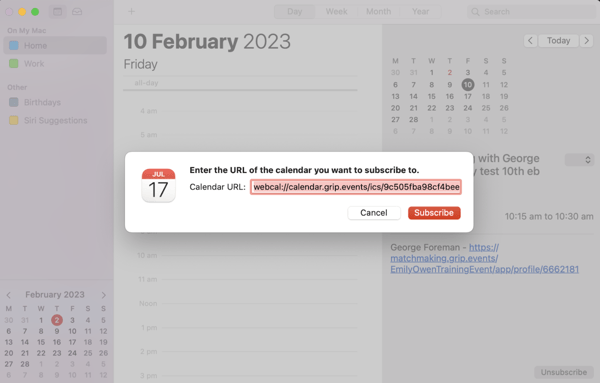Open the notifications inbox icon

[x=77, y=11]
